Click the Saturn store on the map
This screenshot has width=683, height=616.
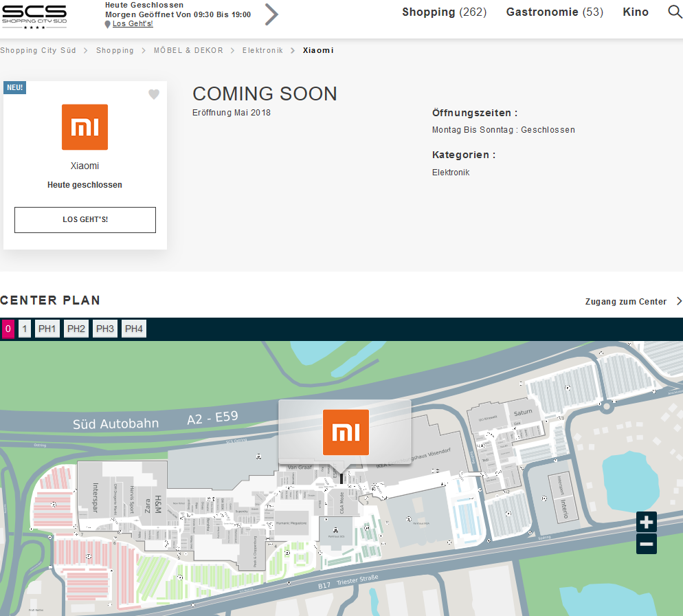[523, 412]
